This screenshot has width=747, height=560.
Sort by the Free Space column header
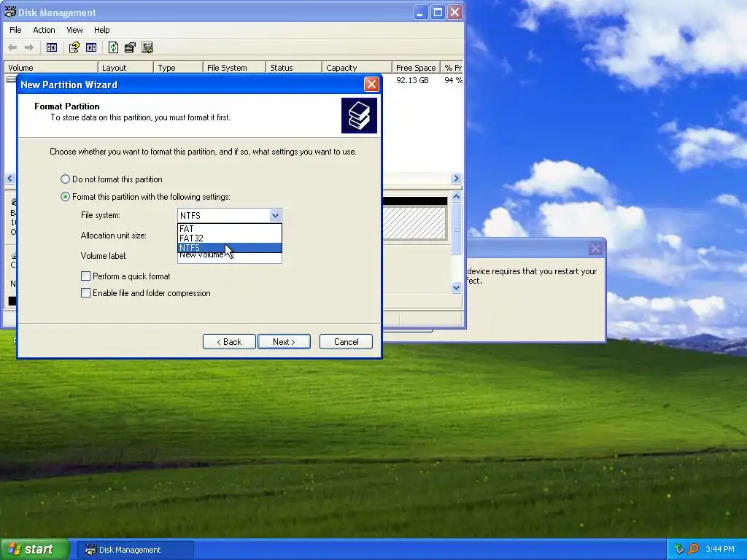[x=416, y=68]
